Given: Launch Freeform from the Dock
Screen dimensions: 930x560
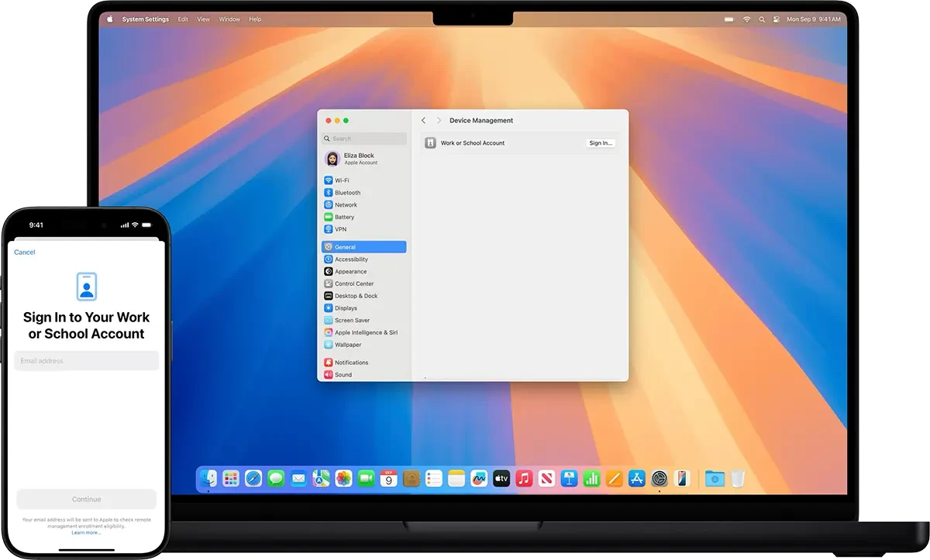Looking at the screenshot, I should [x=479, y=479].
